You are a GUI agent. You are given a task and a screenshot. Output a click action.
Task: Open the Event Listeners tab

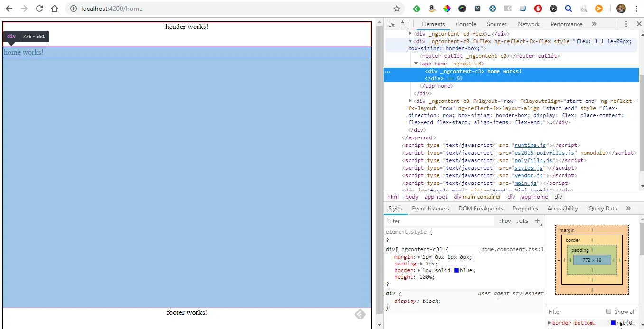[431, 208]
